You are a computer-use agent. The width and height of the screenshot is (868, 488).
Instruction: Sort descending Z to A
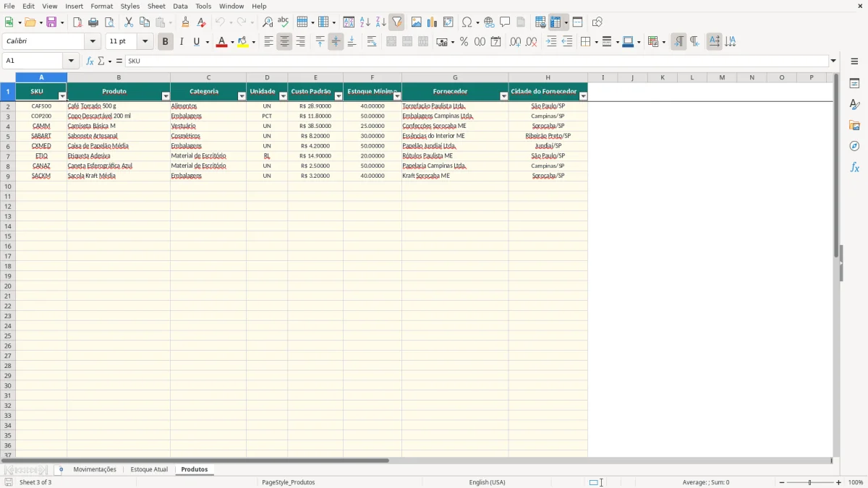(380, 22)
